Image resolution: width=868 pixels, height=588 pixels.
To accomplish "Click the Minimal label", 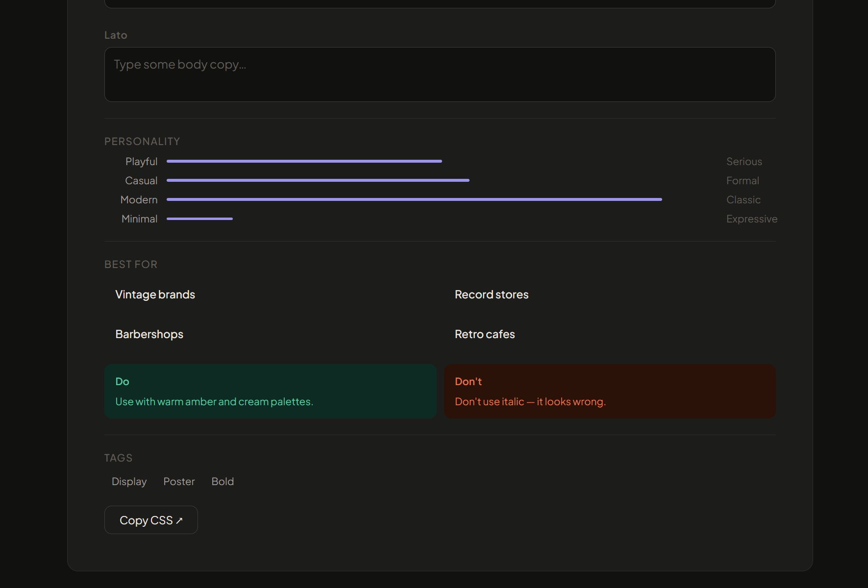I will pos(139,219).
